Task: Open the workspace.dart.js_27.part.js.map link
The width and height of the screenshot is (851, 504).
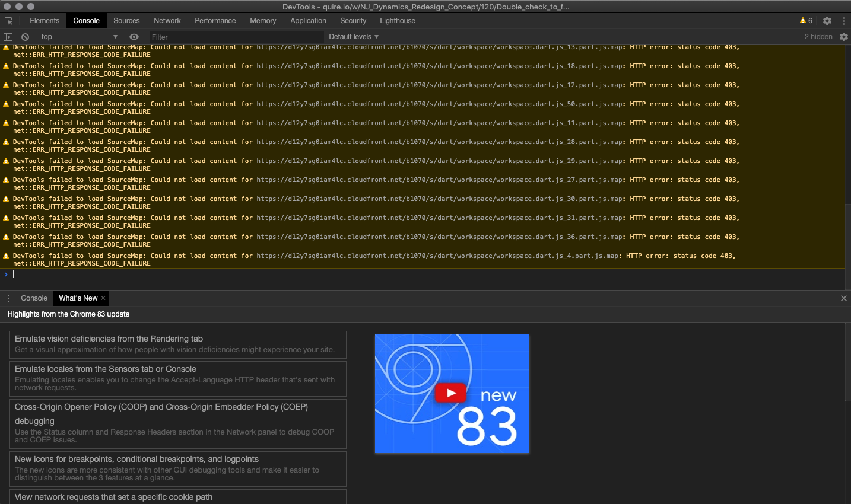Action: pyautogui.click(x=439, y=180)
